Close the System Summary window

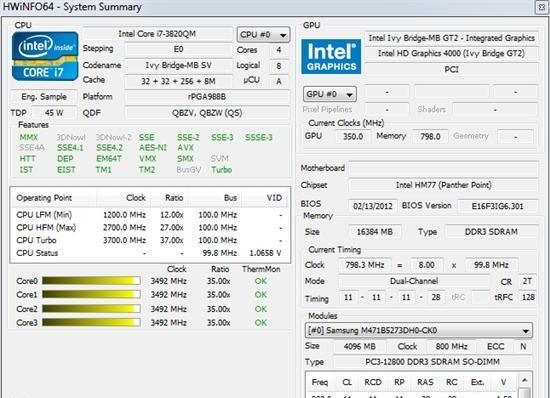(542, 7)
